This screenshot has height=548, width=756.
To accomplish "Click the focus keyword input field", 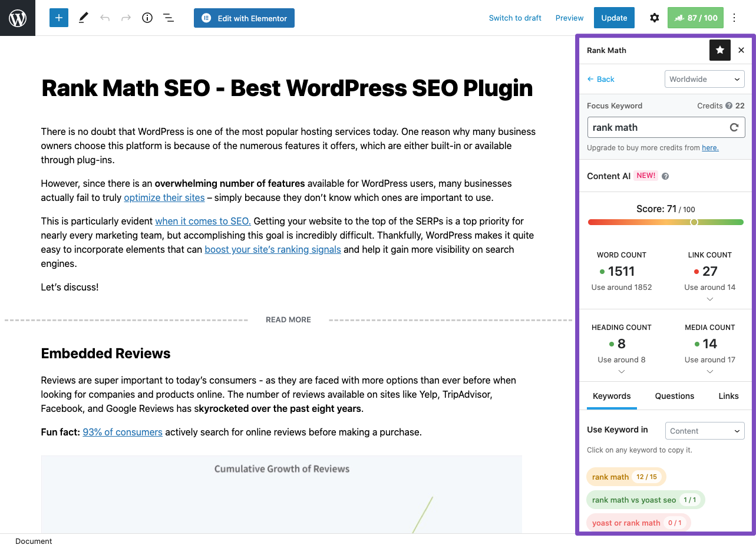I will [666, 127].
